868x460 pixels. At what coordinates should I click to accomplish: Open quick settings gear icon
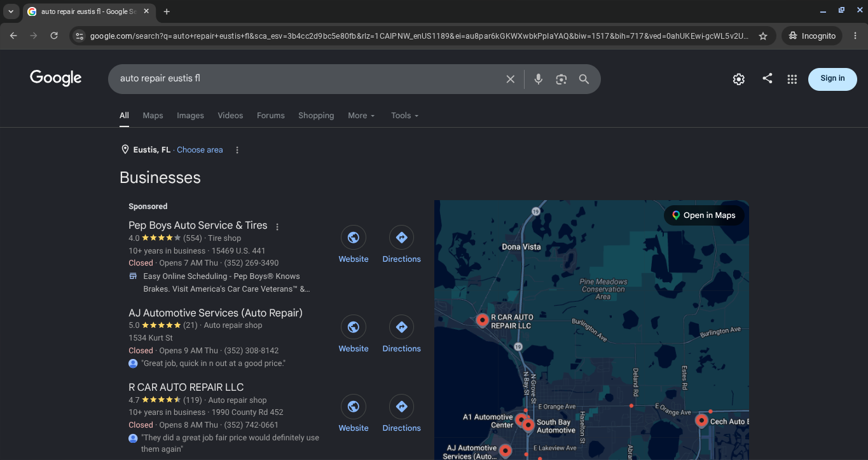tap(738, 79)
